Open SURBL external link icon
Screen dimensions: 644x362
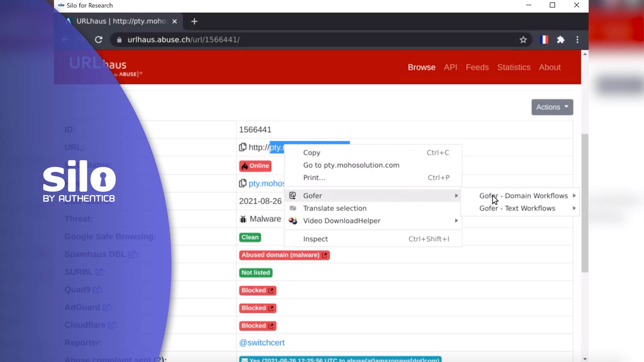(99, 272)
